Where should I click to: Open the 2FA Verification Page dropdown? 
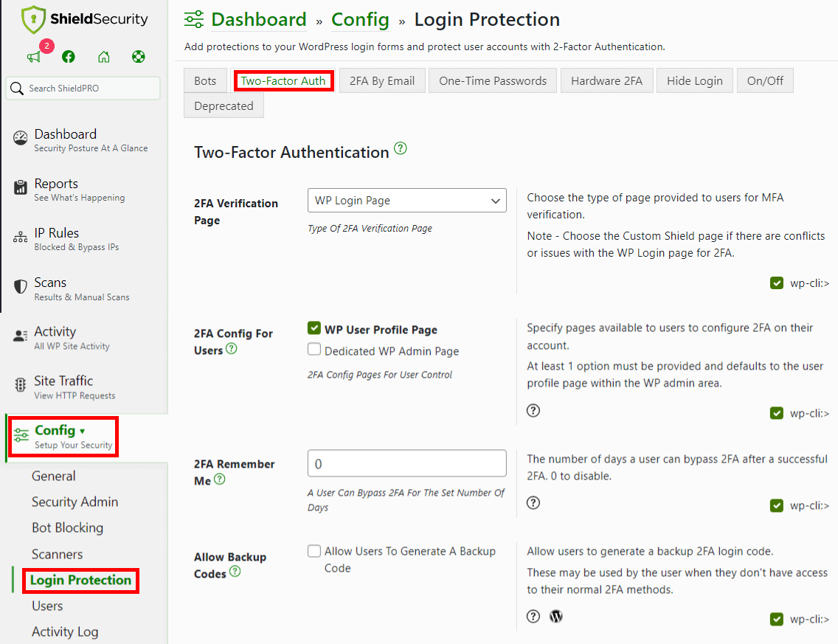(x=406, y=200)
